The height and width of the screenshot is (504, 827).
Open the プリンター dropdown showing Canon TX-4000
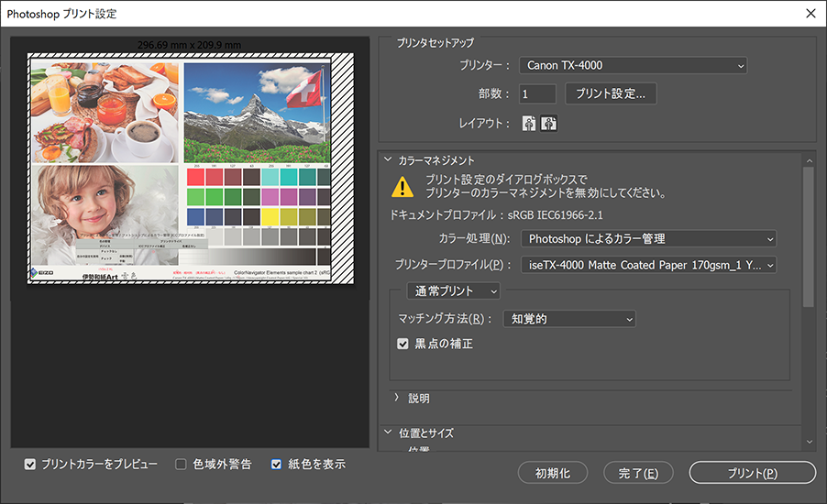click(633, 65)
